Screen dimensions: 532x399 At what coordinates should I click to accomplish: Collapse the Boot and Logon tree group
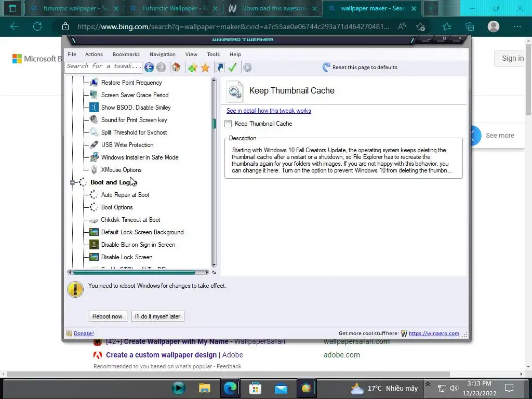click(x=72, y=182)
